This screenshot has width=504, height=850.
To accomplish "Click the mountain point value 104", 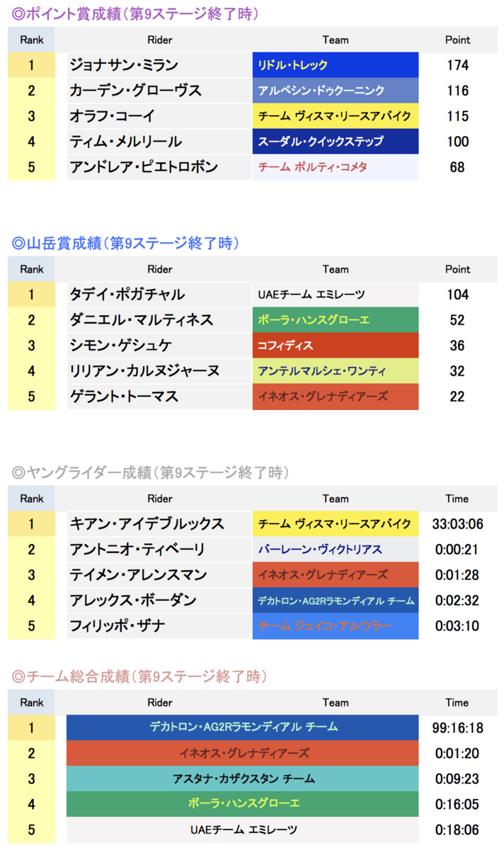I will tap(458, 295).
